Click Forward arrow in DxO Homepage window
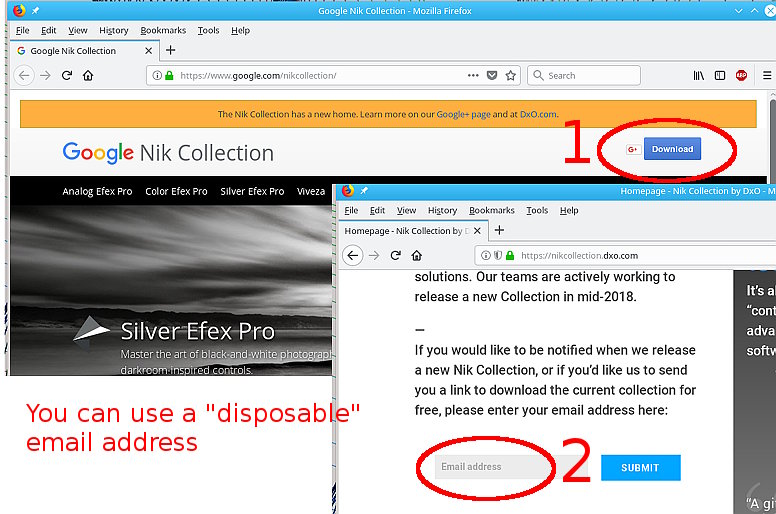 (x=374, y=256)
